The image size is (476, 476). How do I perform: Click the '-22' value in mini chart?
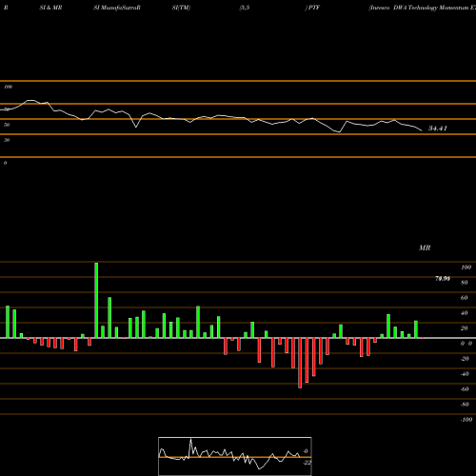307,463
